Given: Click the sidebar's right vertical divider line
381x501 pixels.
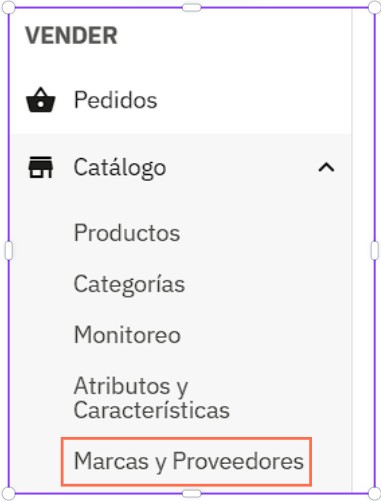Looking at the screenshot, I should tap(352, 250).
